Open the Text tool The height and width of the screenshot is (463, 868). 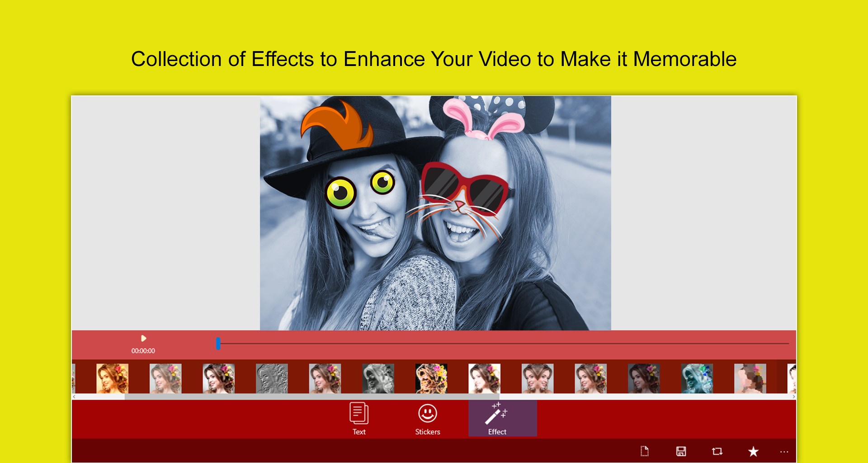coord(359,419)
